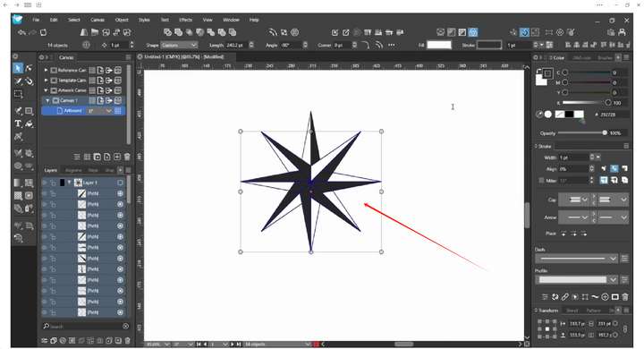The image size is (644, 349).
Task: Click the undo icon in toolbar
Action: [21, 32]
